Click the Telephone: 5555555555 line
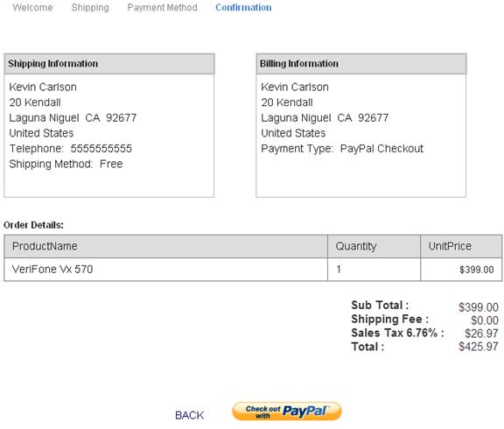The width and height of the screenshot is (504, 429). 70,149
